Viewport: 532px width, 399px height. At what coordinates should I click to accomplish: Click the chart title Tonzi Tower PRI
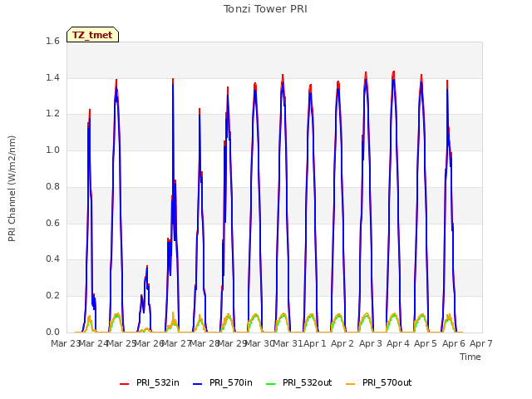click(x=265, y=9)
